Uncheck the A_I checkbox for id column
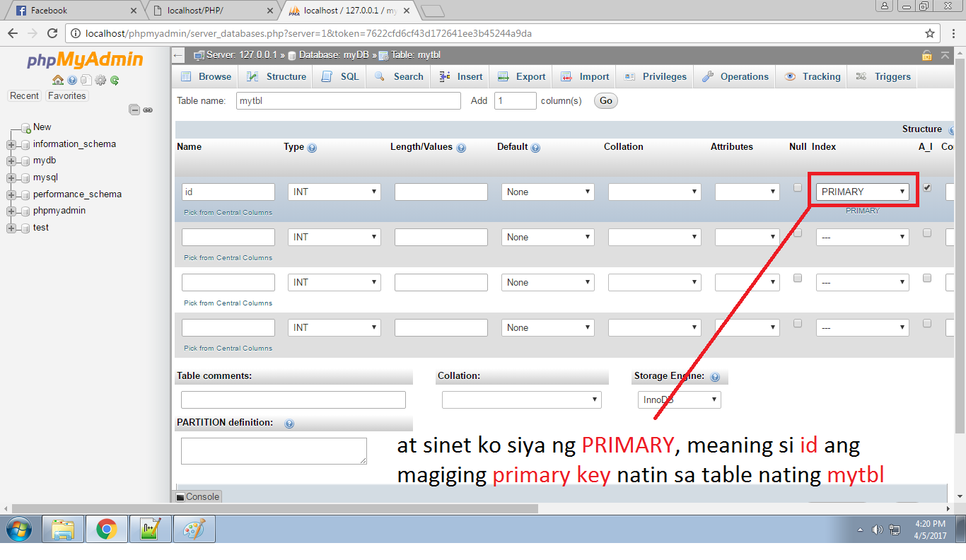 click(x=927, y=187)
